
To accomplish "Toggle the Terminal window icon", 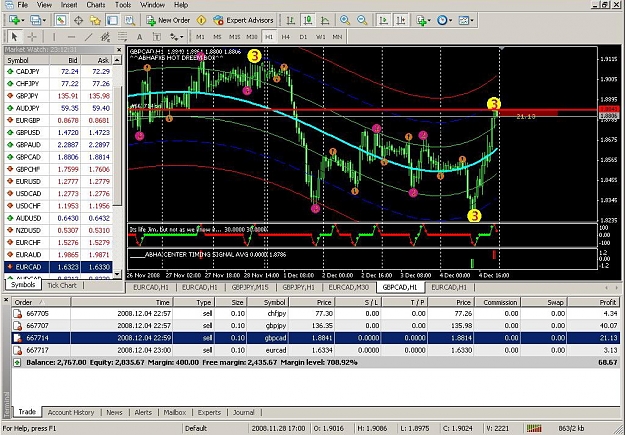I will tap(112, 20).
